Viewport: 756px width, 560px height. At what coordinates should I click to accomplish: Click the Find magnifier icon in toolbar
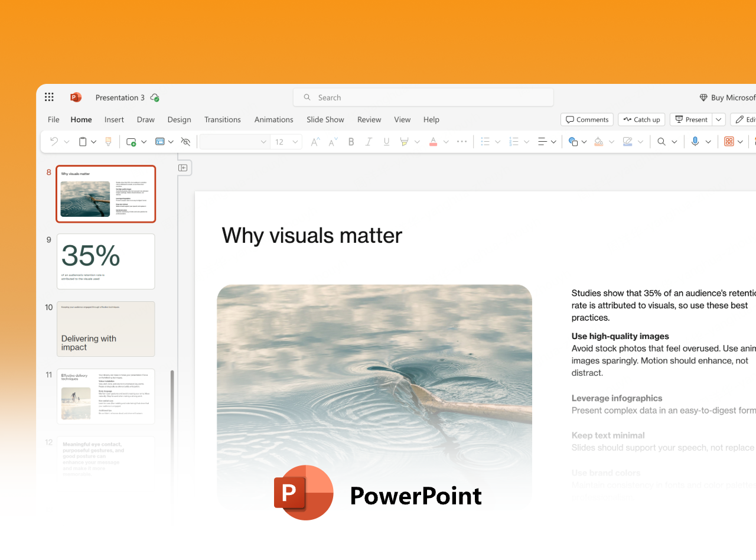pyautogui.click(x=661, y=142)
